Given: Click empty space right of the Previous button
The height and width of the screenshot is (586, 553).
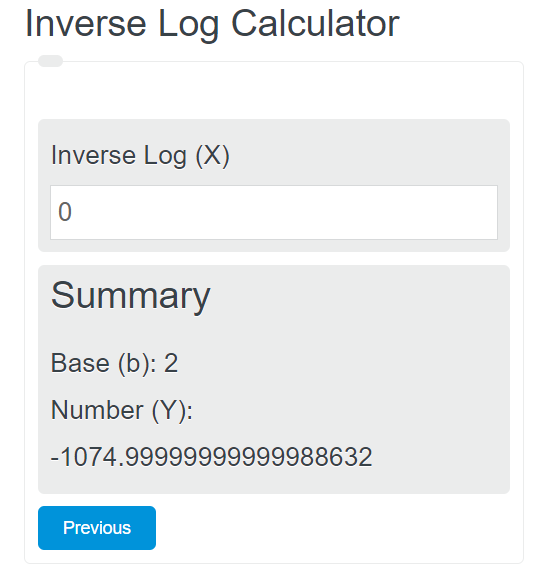Looking at the screenshot, I should 329,528.
